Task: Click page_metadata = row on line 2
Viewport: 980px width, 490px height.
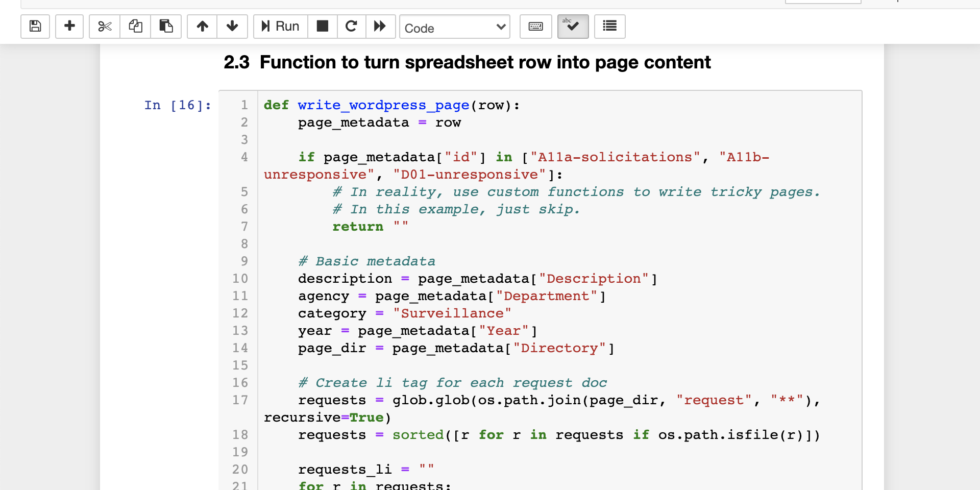Action: 379,122
